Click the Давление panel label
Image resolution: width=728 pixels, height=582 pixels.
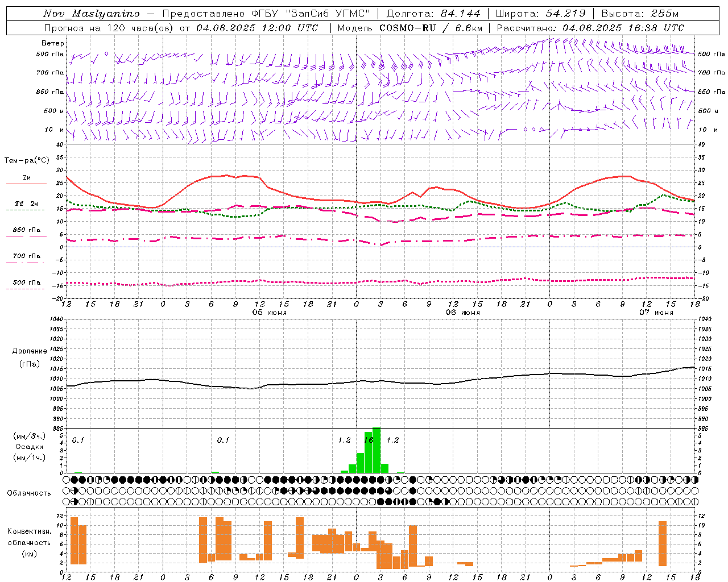coord(30,351)
